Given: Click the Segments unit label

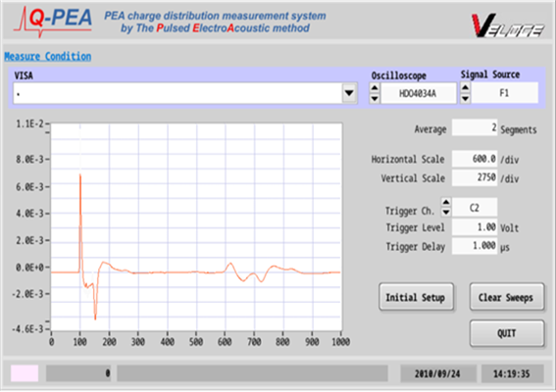Looking at the screenshot, I should 519,130.
